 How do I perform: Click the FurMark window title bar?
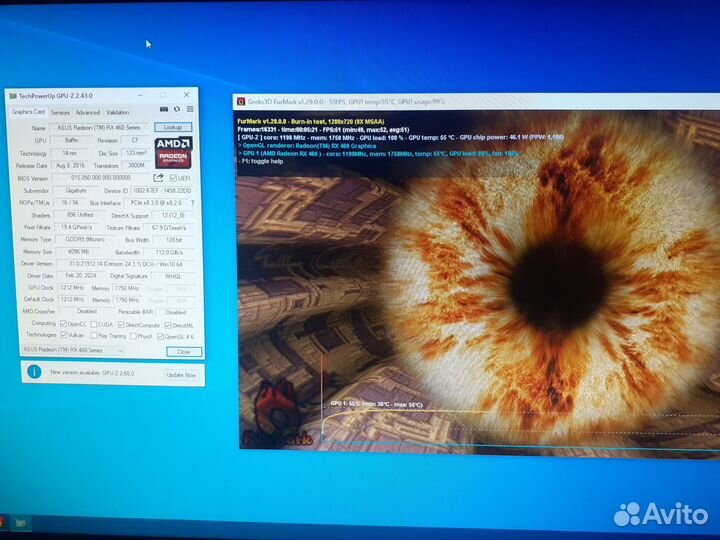point(476,101)
